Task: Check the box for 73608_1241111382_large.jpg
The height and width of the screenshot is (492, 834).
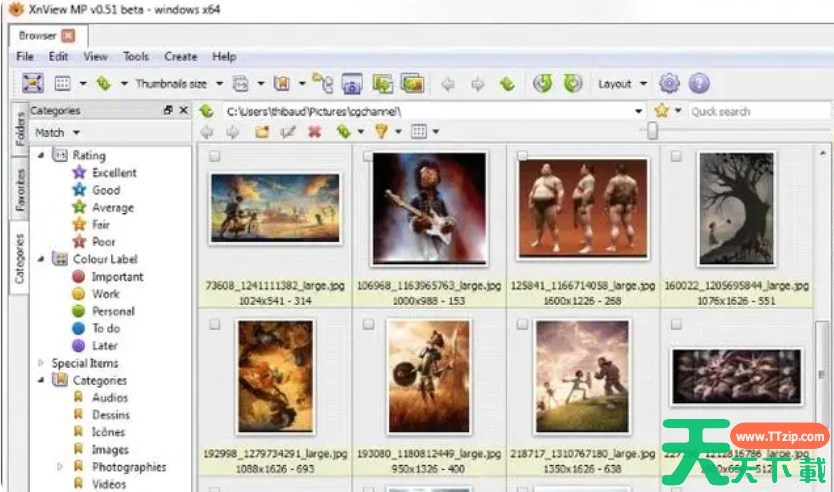Action: (x=215, y=157)
